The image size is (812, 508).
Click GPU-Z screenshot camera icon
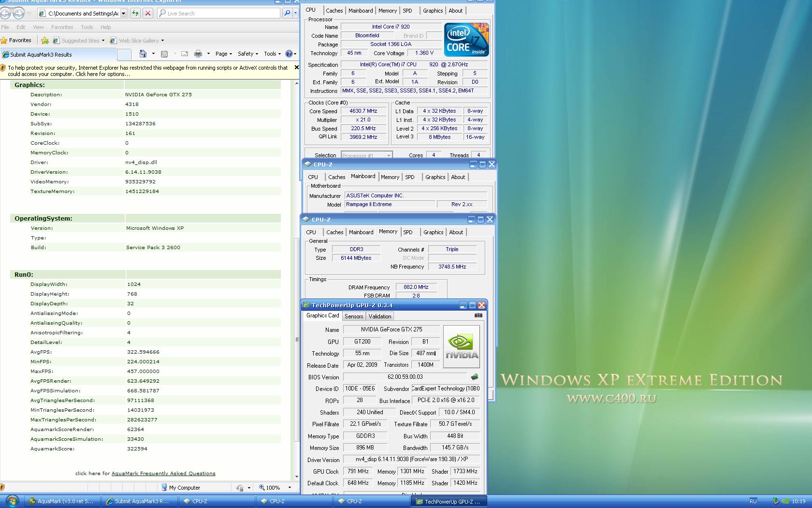click(x=478, y=315)
